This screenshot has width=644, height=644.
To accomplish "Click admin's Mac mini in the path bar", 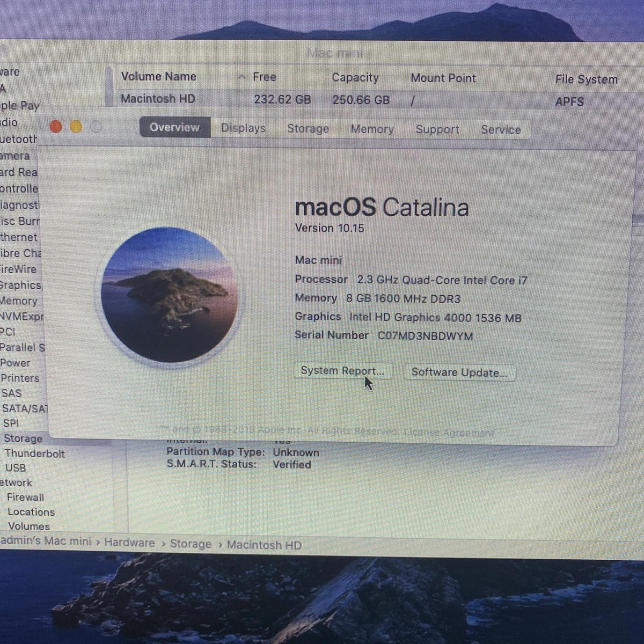I will point(46,541).
